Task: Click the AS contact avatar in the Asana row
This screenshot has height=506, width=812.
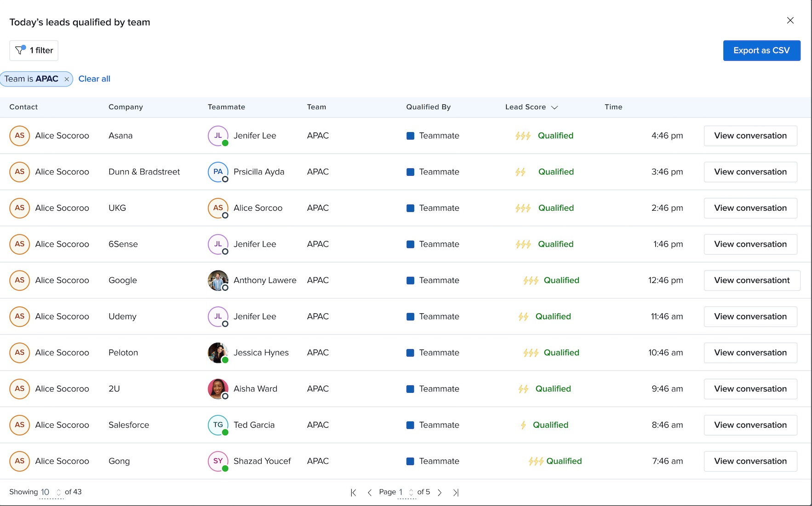Action: pos(20,136)
